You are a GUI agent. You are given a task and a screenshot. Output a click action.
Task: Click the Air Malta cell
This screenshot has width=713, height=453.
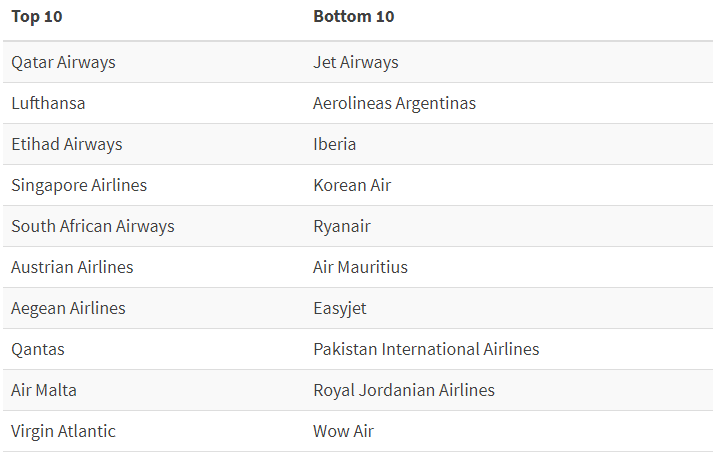point(44,390)
